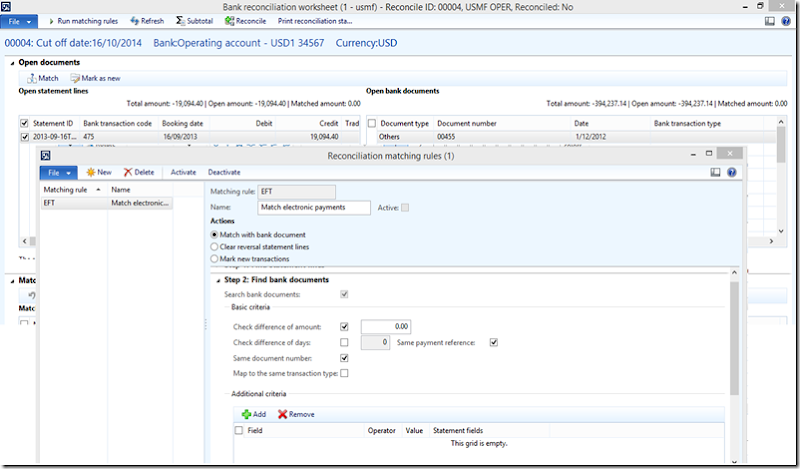
Task: Select the 19,094.40 credit cell
Action: pyautogui.click(x=309, y=137)
